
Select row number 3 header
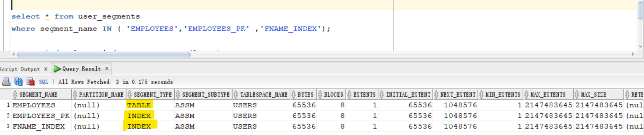tap(6, 126)
